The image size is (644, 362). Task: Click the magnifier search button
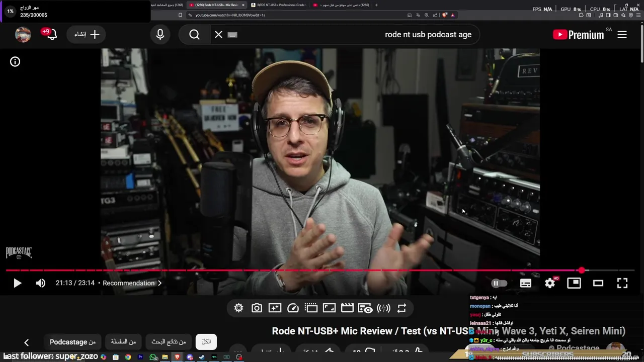point(195,35)
